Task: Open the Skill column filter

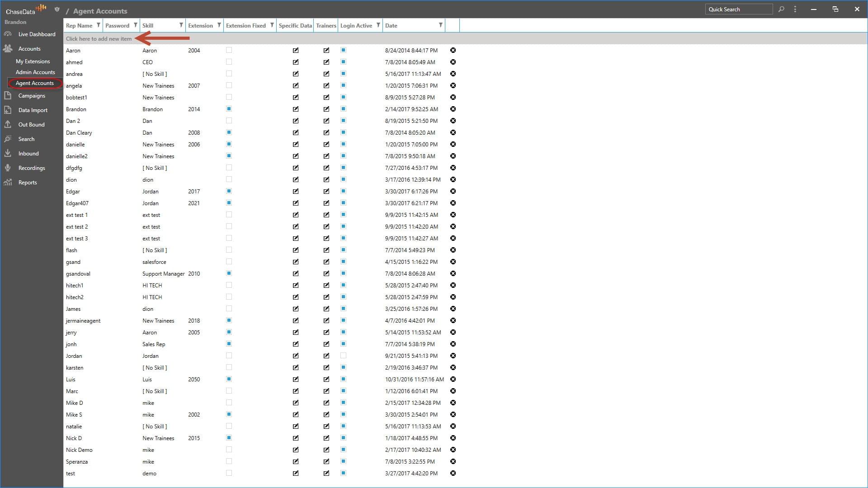Action: tap(181, 25)
